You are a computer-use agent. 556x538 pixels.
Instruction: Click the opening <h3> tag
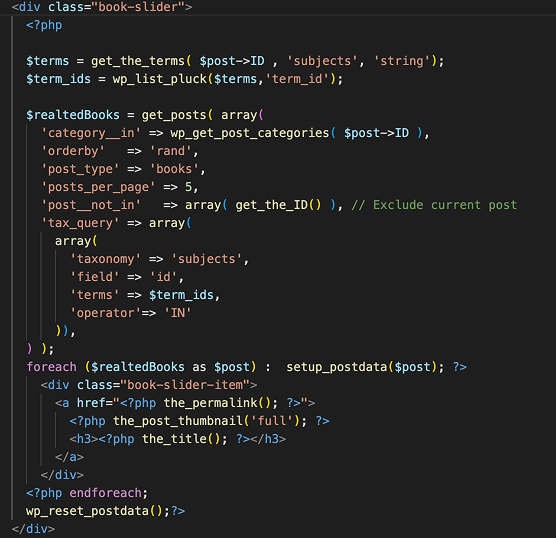(x=84, y=439)
